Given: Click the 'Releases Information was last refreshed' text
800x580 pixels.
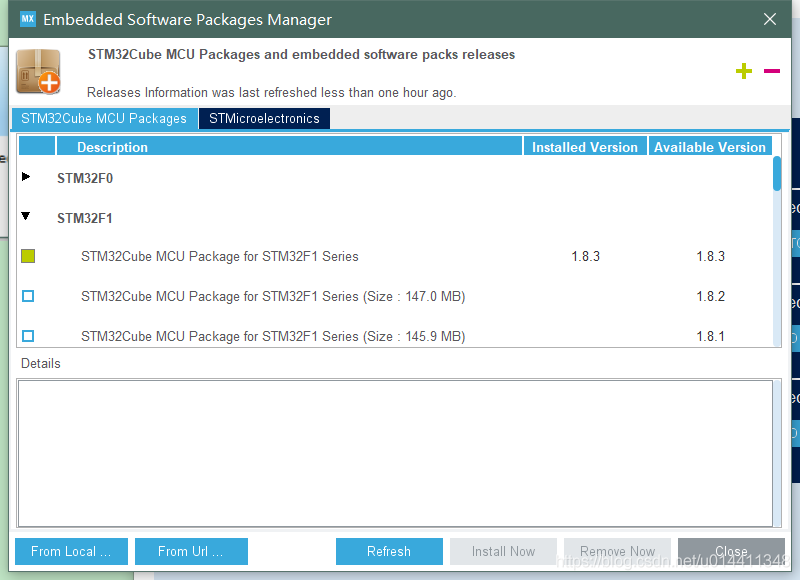Looking at the screenshot, I should point(271,92).
